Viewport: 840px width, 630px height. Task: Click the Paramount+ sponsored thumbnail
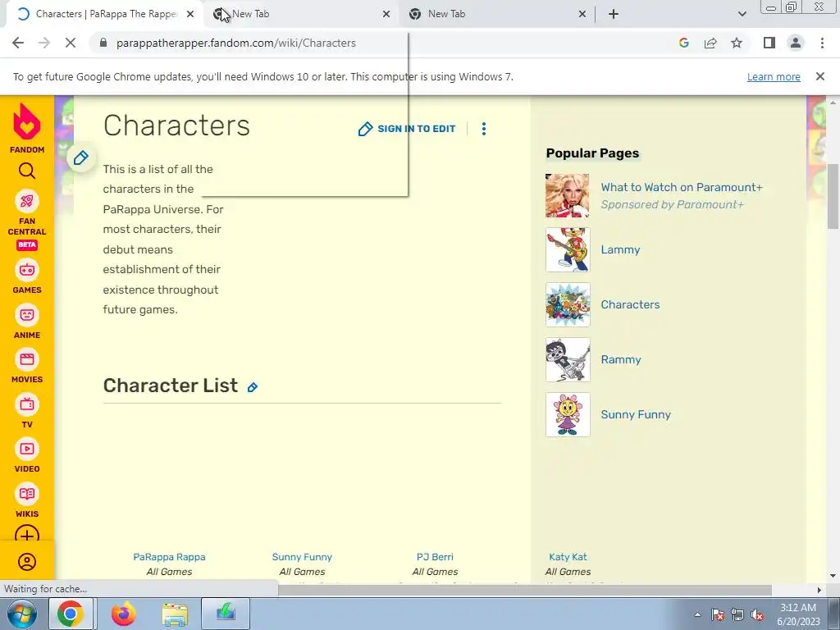[568, 195]
